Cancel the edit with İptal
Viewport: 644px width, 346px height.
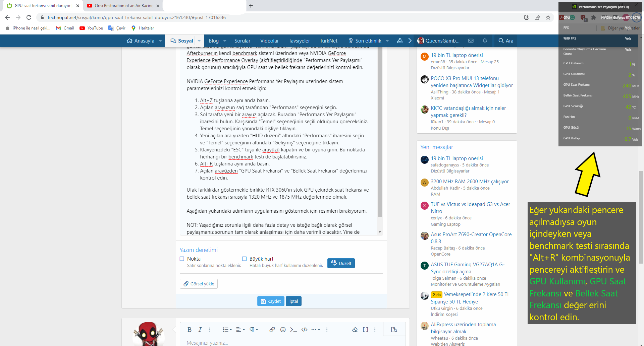pos(293,301)
